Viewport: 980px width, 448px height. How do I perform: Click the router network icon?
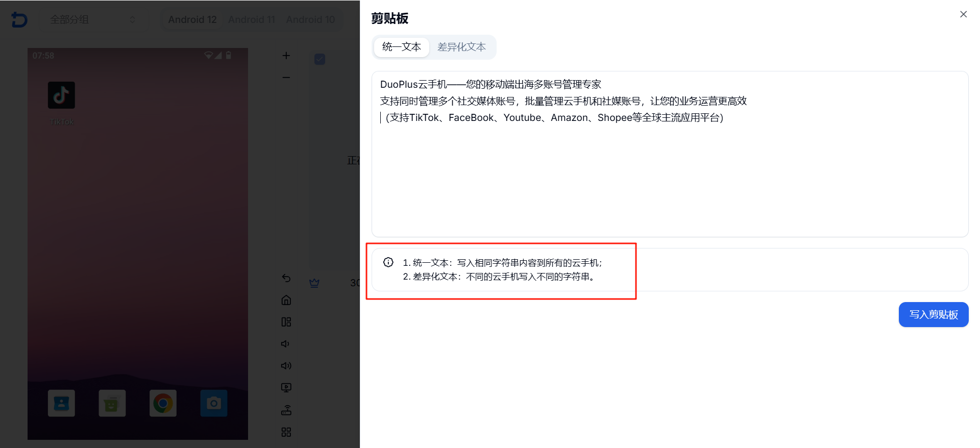coord(286,410)
